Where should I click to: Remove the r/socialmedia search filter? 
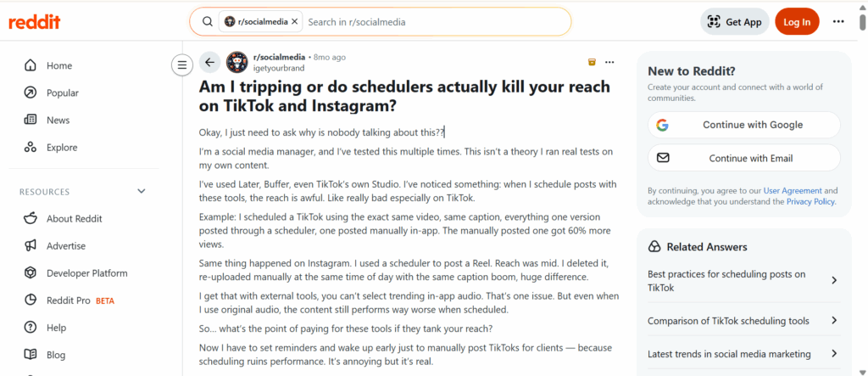click(x=295, y=21)
